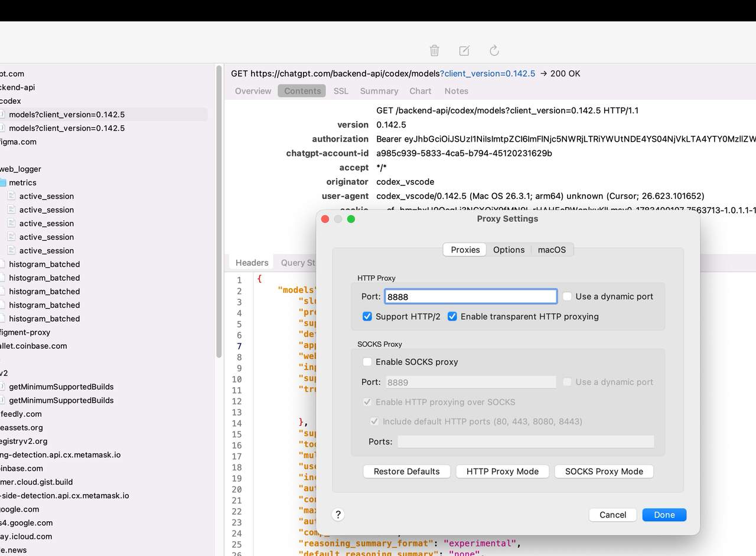Click the originator value codex_vscode
This screenshot has height=556, width=756.
pos(405,182)
